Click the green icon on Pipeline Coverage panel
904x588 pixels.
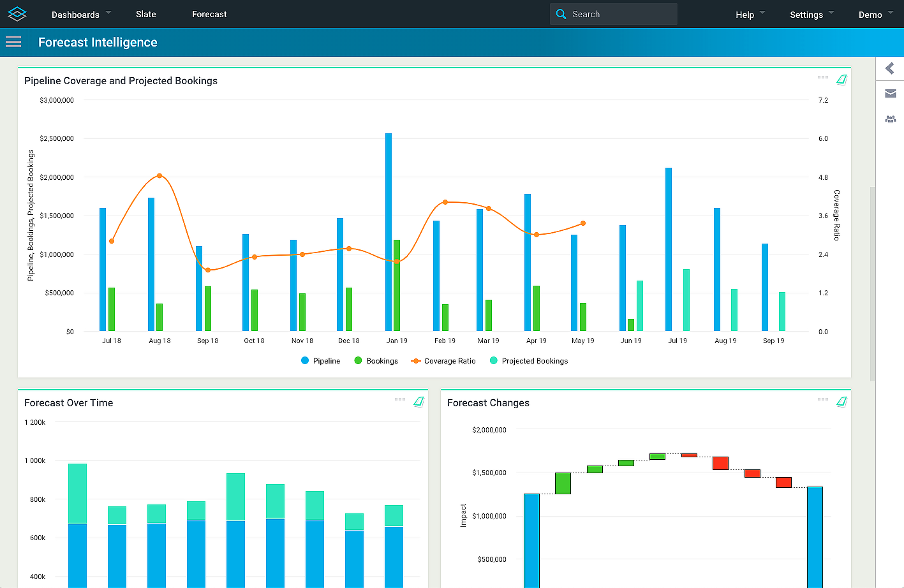(841, 80)
